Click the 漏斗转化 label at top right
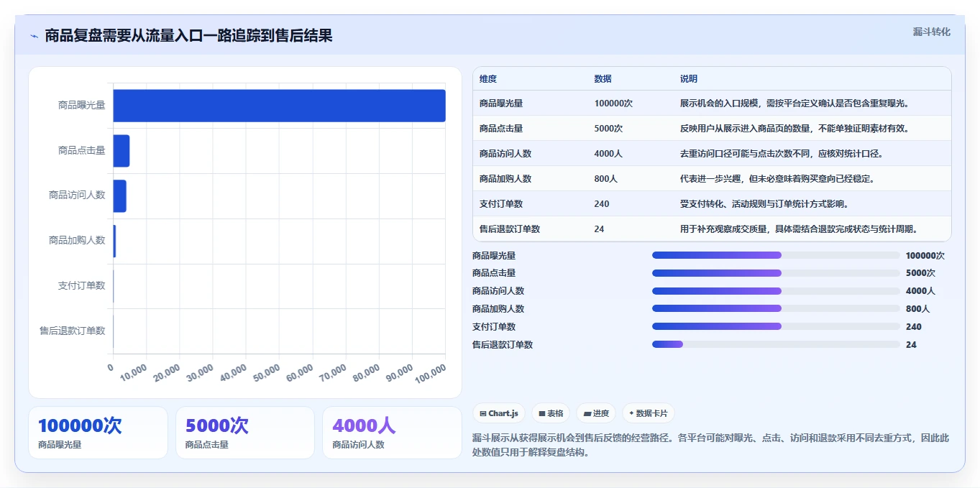 [931, 32]
